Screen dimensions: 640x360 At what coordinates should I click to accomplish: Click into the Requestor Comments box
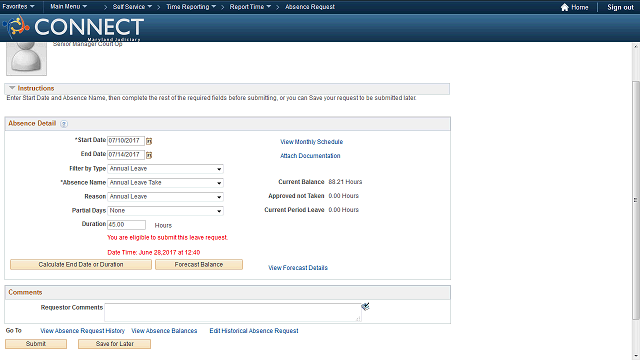[x=233, y=312]
